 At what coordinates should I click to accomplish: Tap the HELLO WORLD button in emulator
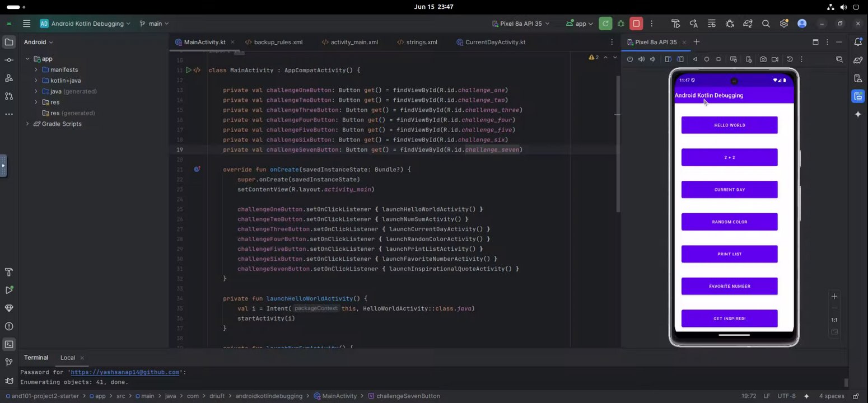point(729,125)
